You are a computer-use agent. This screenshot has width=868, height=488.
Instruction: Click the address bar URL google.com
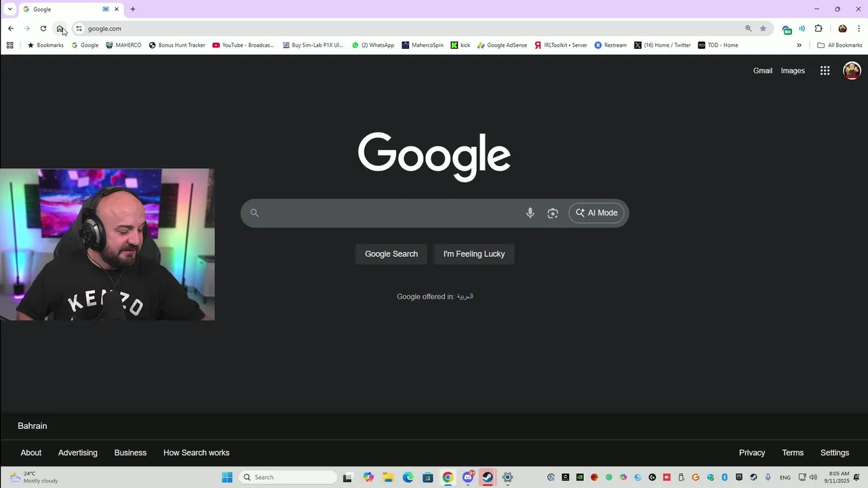[104, 28]
